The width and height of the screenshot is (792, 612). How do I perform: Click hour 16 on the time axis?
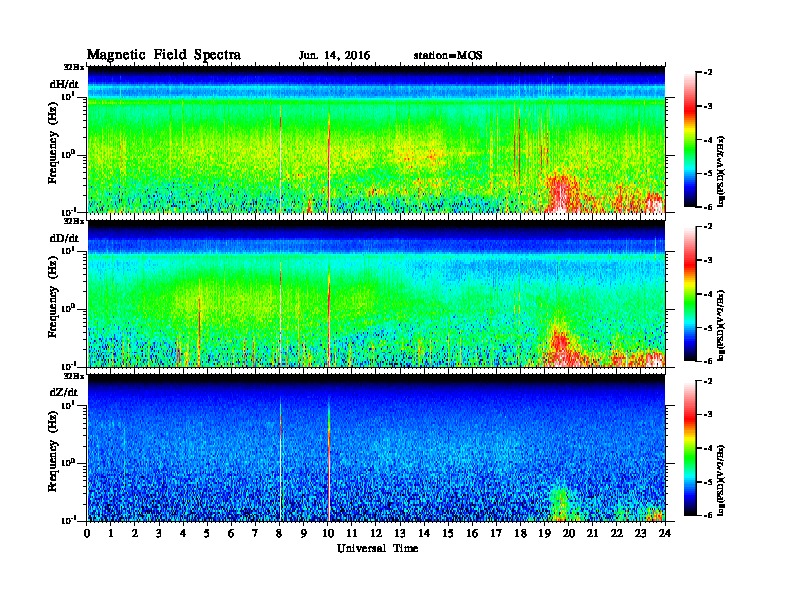[472, 534]
